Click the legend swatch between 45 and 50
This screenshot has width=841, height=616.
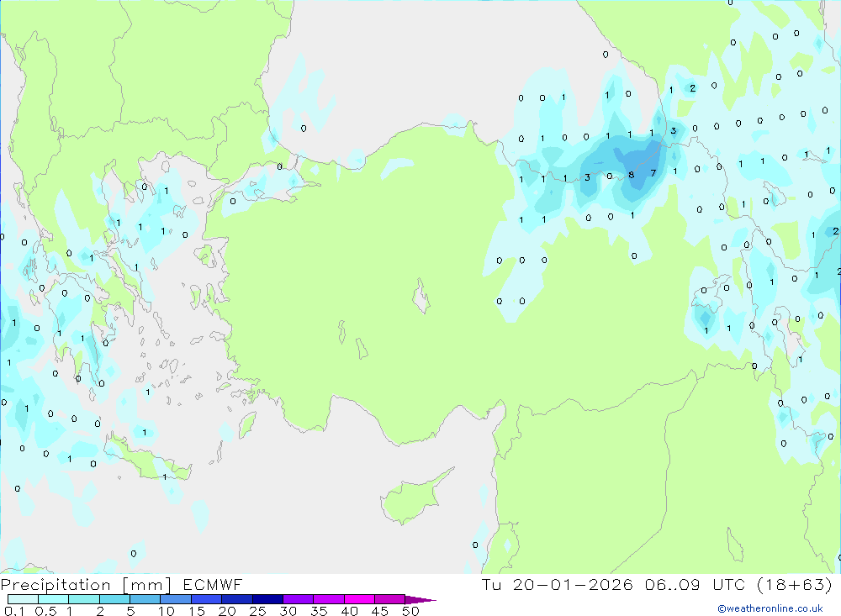click(389, 599)
